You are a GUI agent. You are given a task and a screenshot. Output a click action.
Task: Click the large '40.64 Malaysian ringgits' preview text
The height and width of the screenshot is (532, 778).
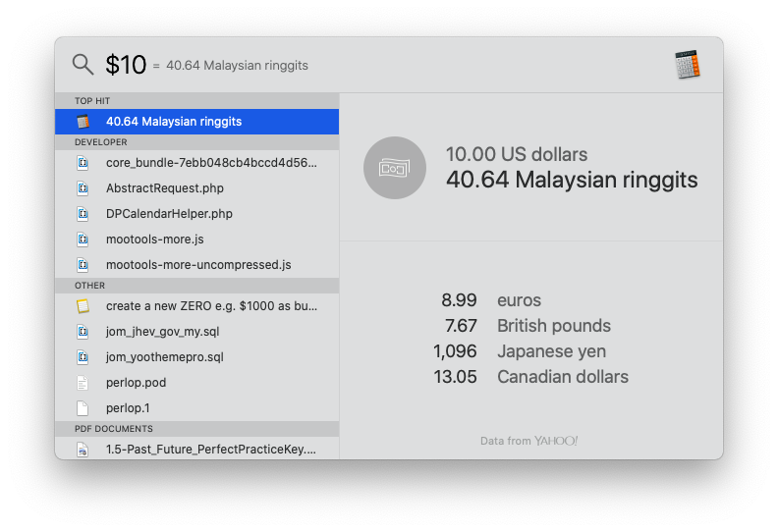tap(572, 180)
